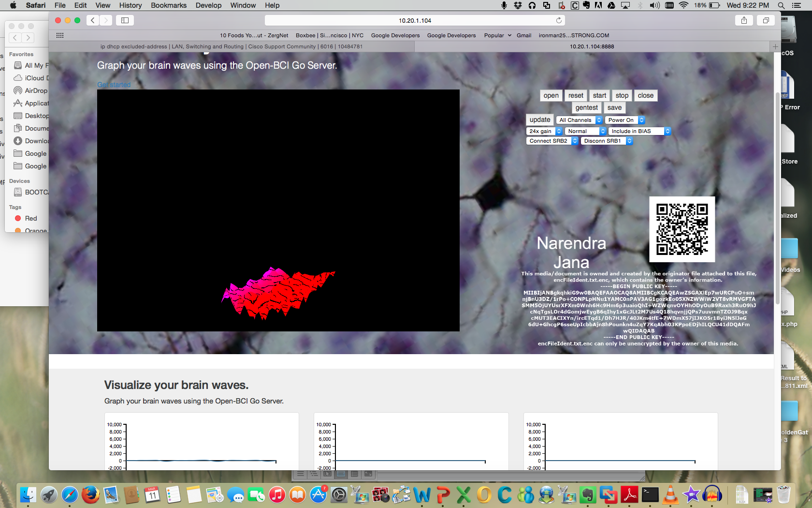
Task: Click the new tab plus icon
Action: (775, 46)
